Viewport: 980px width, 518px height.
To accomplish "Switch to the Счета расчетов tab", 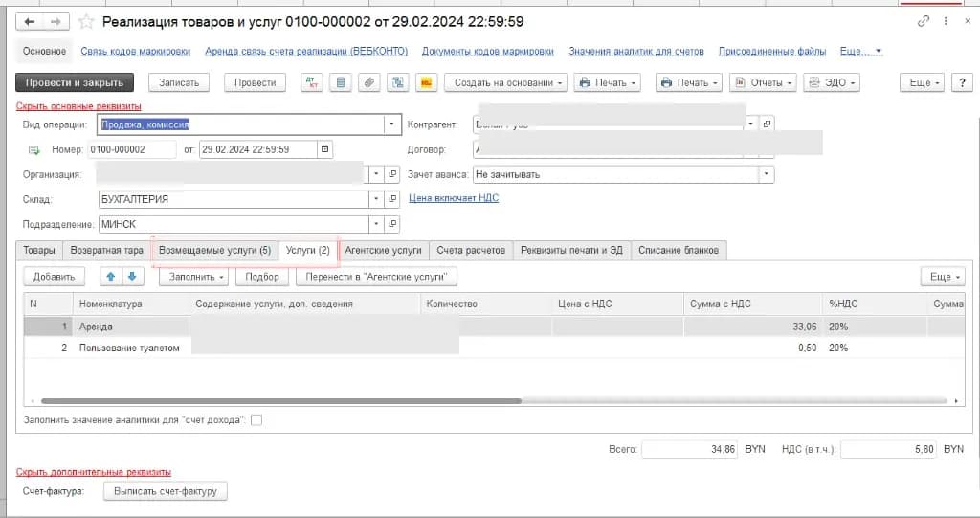I will click(x=471, y=250).
